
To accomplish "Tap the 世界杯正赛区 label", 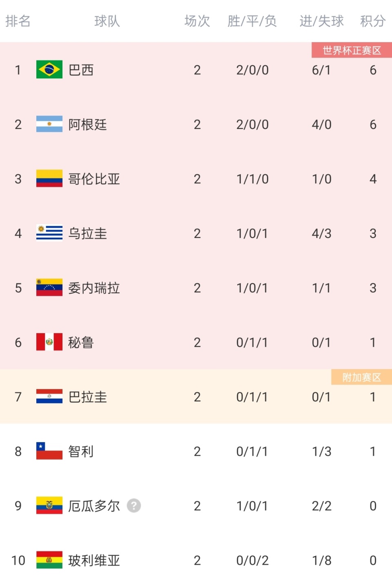I will point(352,50).
